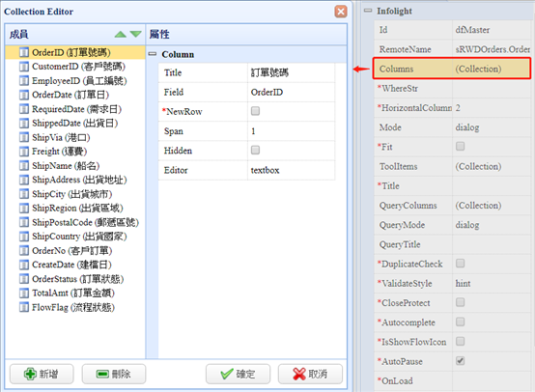
Task: Click the column icon beside ShipVia
Action: pos(24,137)
